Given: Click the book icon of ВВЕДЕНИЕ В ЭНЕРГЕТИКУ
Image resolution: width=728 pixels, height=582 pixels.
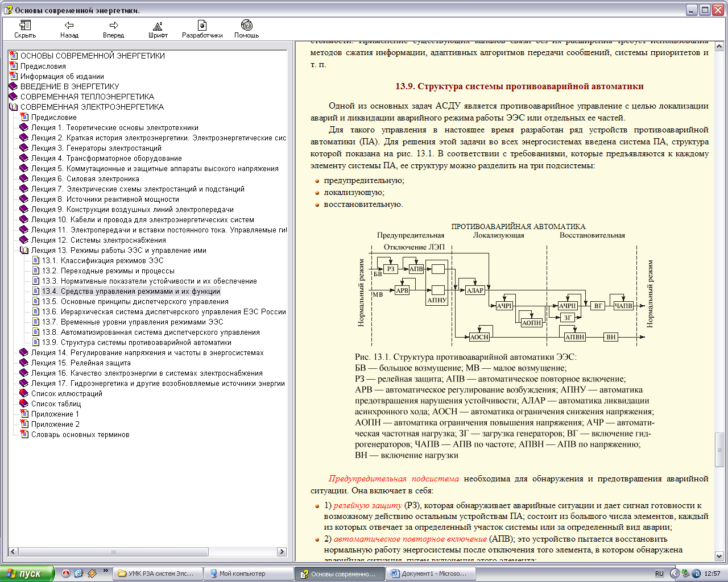Looking at the screenshot, I should coord(14,86).
